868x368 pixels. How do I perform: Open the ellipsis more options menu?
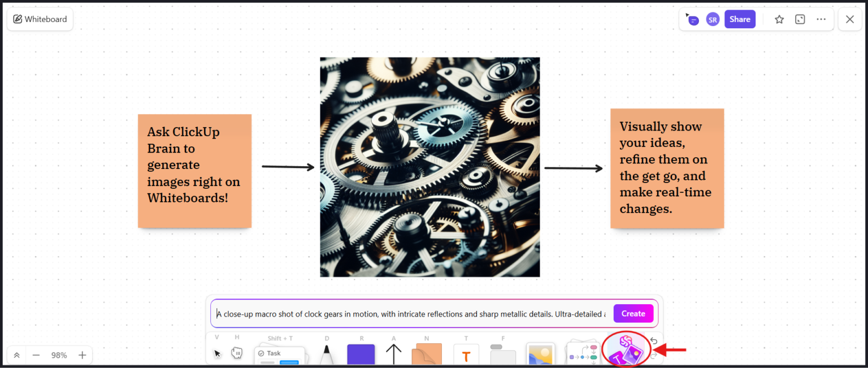[821, 19]
